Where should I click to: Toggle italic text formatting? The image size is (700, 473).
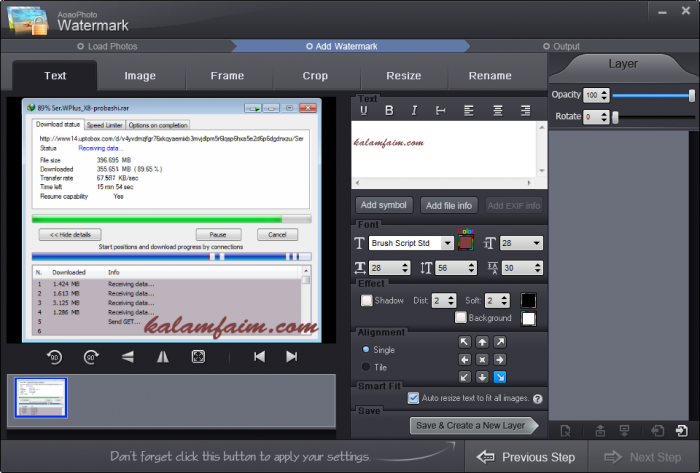pos(414,111)
